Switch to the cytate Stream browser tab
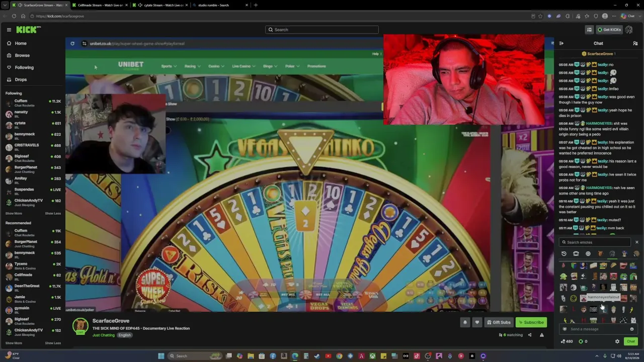 pos(160,5)
